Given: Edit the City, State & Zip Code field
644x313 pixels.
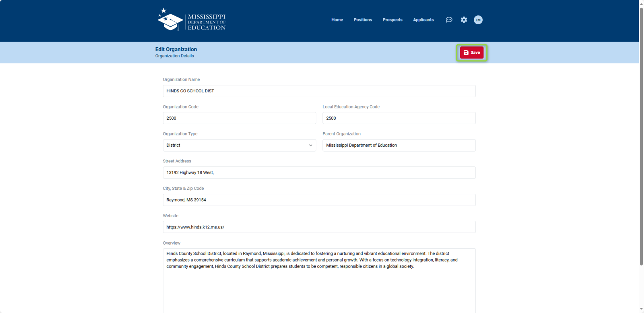Looking at the screenshot, I should pyautogui.click(x=319, y=200).
